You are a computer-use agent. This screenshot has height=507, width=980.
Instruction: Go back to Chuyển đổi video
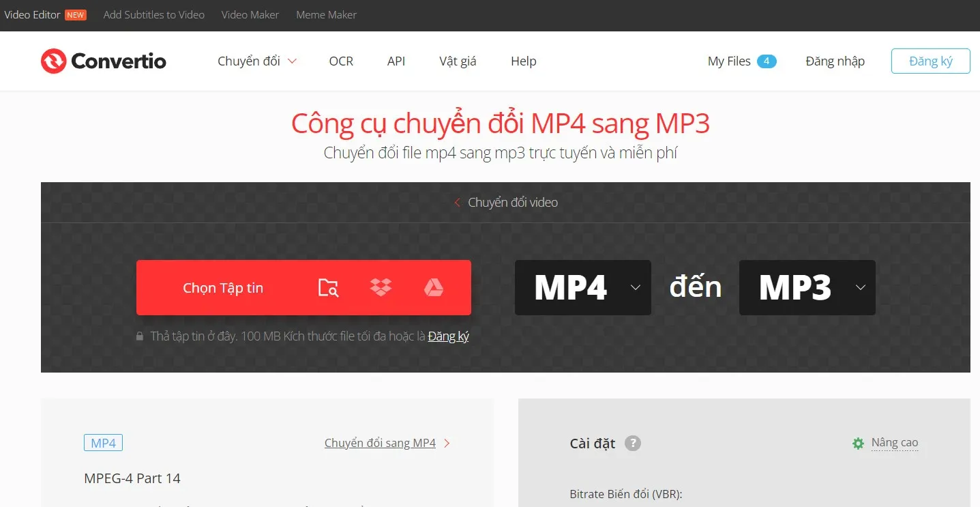[x=506, y=203]
